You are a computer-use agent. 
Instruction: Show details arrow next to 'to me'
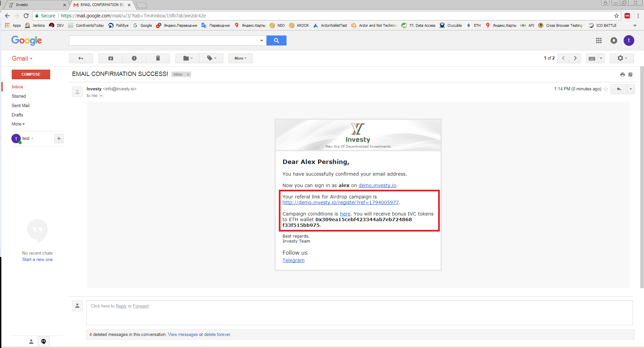coord(101,96)
